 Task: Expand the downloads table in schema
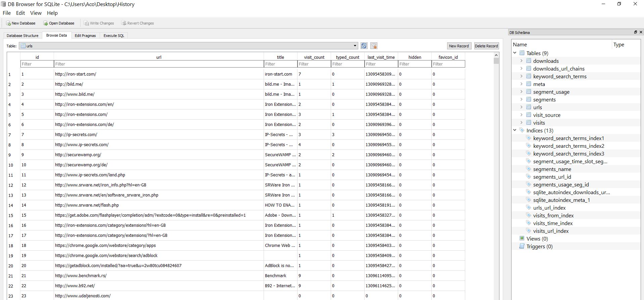pyautogui.click(x=522, y=61)
